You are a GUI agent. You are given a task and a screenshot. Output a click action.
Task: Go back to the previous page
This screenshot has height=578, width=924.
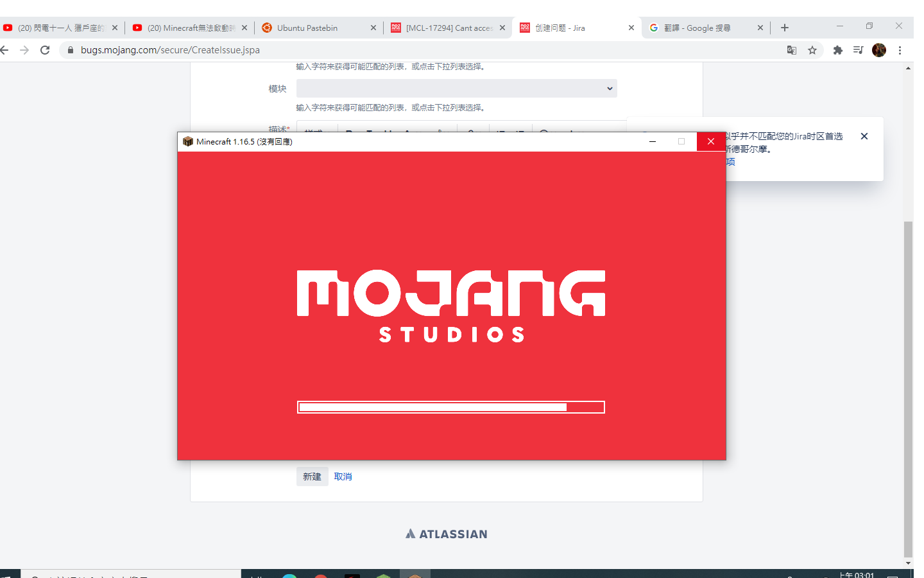(x=4, y=50)
